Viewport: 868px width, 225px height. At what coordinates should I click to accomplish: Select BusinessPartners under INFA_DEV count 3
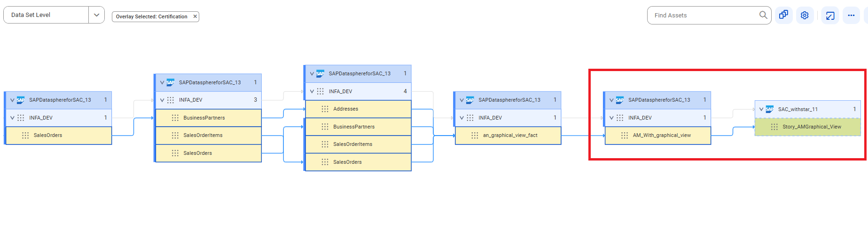pyautogui.click(x=208, y=118)
